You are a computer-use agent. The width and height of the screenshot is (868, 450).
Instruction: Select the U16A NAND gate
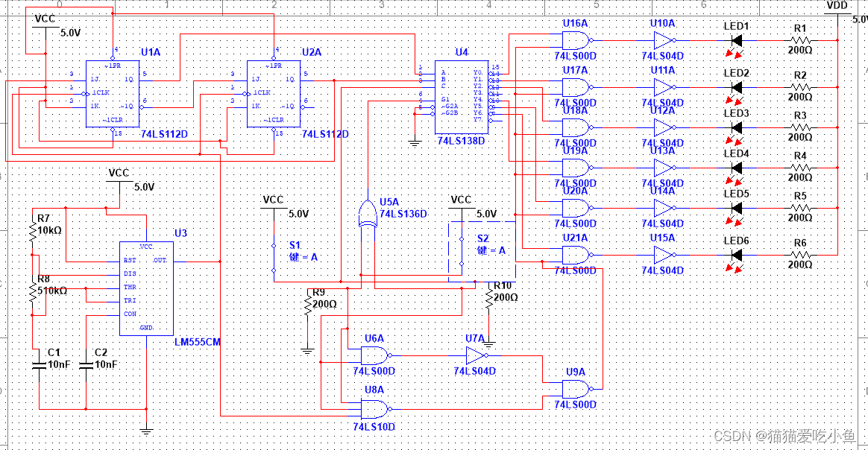coord(577,40)
